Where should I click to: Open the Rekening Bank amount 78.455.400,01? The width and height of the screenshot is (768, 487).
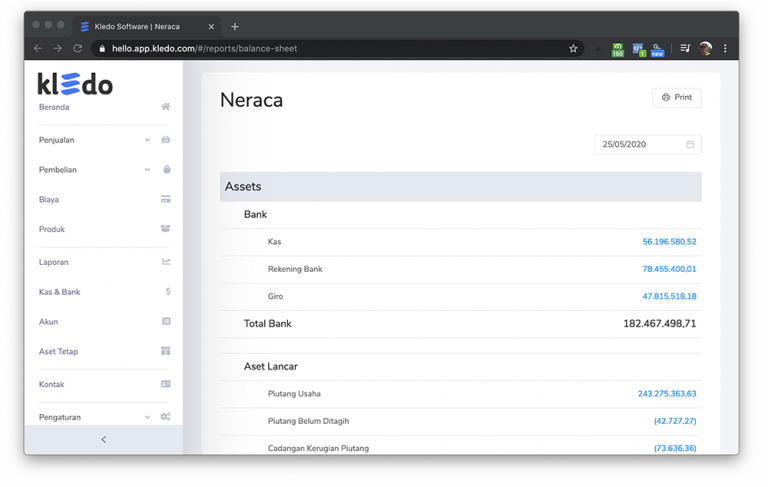click(669, 269)
